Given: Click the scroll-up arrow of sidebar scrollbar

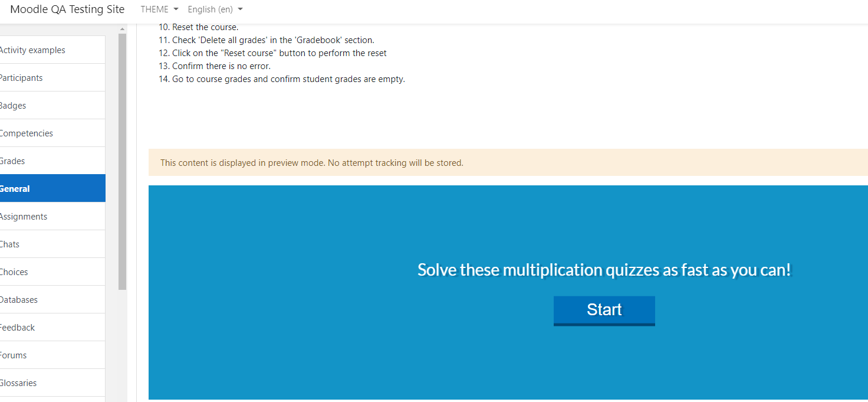Looking at the screenshot, I should pos(123,29).
